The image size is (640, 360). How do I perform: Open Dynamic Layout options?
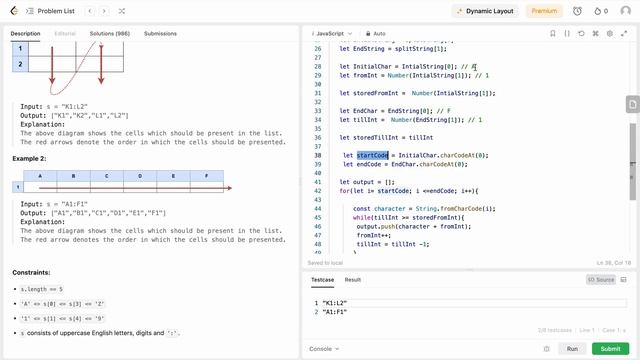[x=485, y=11]
